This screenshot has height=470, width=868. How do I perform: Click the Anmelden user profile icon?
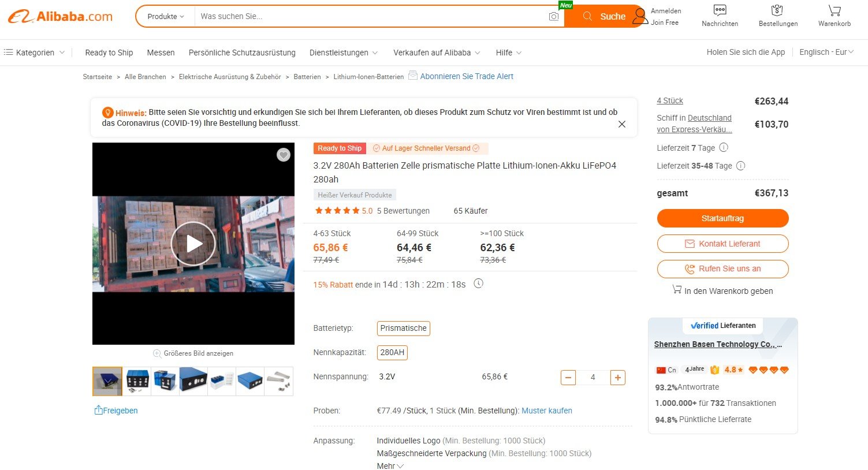pyautogui.click(x=639, y=16)
